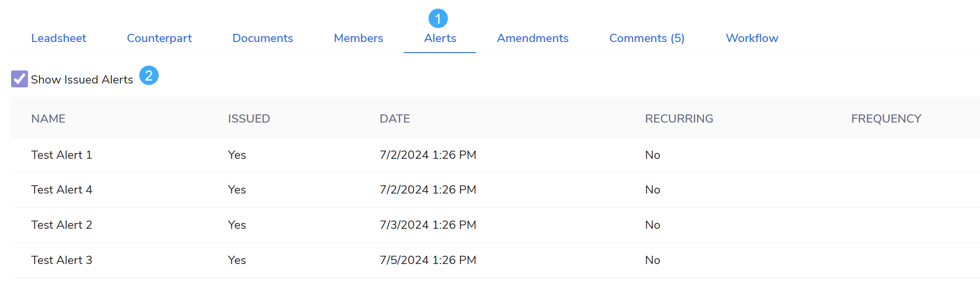Click the RECURRING column header
980x305 pixels.
click(679, 119)
